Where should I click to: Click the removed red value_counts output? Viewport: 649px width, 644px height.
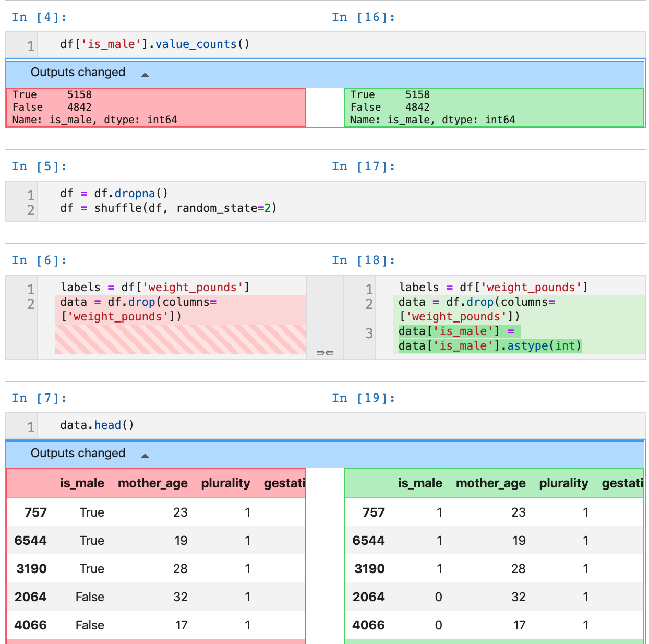(x=155, y=108)
